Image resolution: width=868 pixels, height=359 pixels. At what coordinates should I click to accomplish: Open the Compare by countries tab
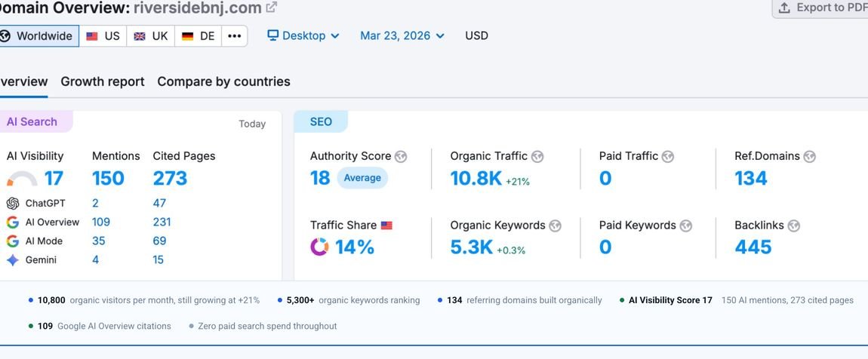click(223, 82)
